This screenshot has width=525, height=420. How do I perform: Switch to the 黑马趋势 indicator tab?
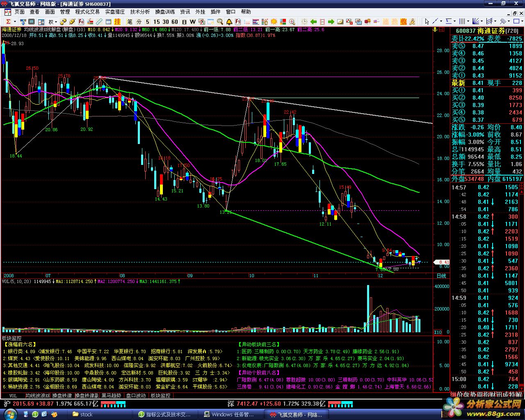click(112, 396)
